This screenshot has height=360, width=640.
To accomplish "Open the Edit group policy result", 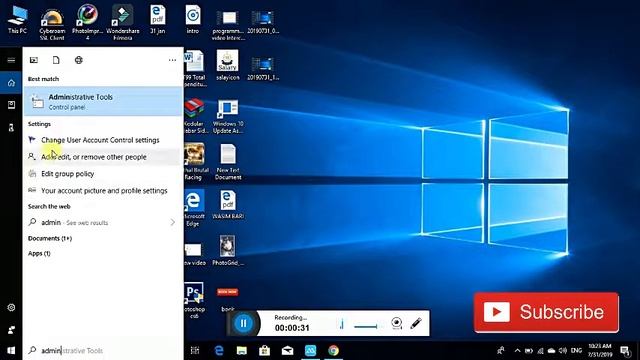I will (x=103, y=174).
